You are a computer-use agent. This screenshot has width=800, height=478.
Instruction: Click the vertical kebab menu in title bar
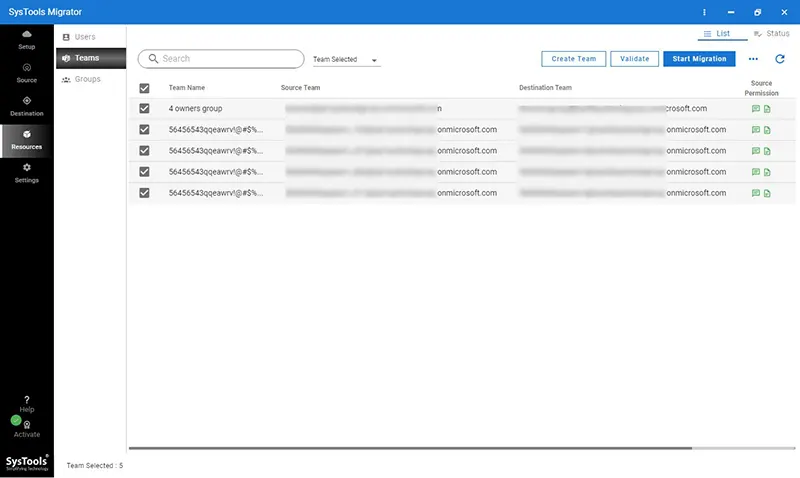click(x=704, y=12)
